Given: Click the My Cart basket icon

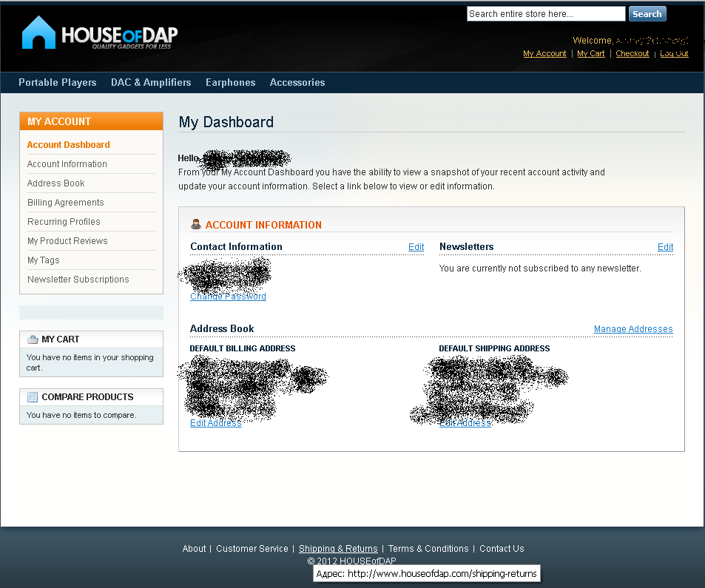Looking at the screenshot, I should (33, 339).
